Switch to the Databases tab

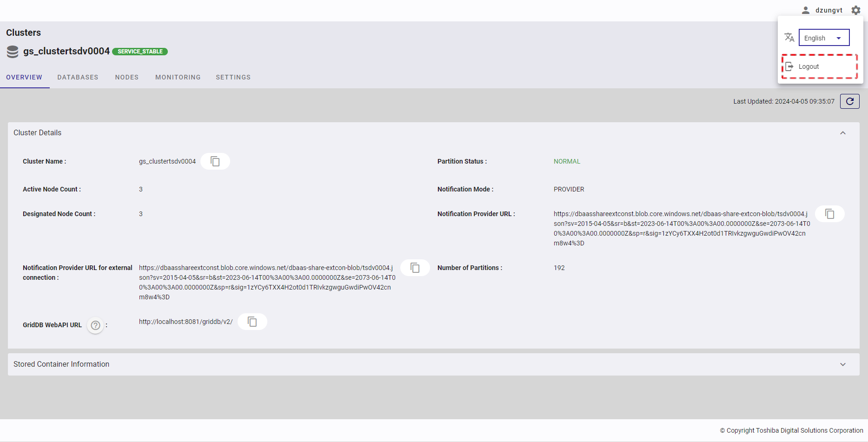78,77
